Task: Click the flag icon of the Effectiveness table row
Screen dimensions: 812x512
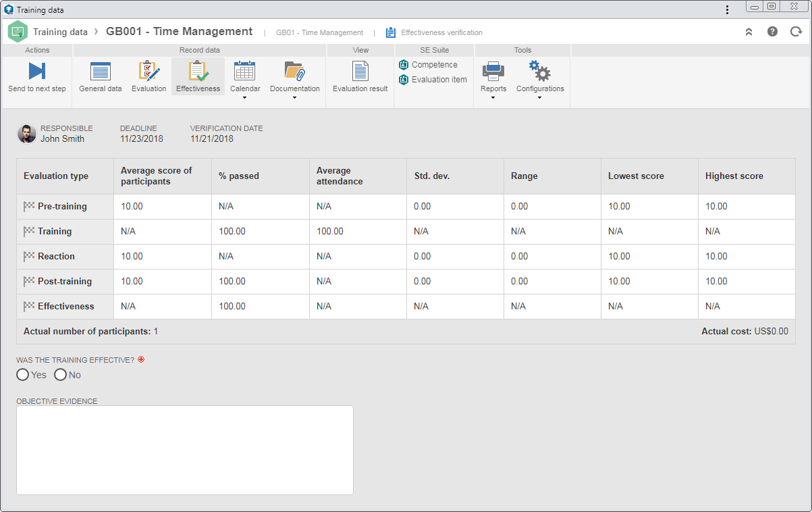Action: pyautogui.click(x=29, y=306)
